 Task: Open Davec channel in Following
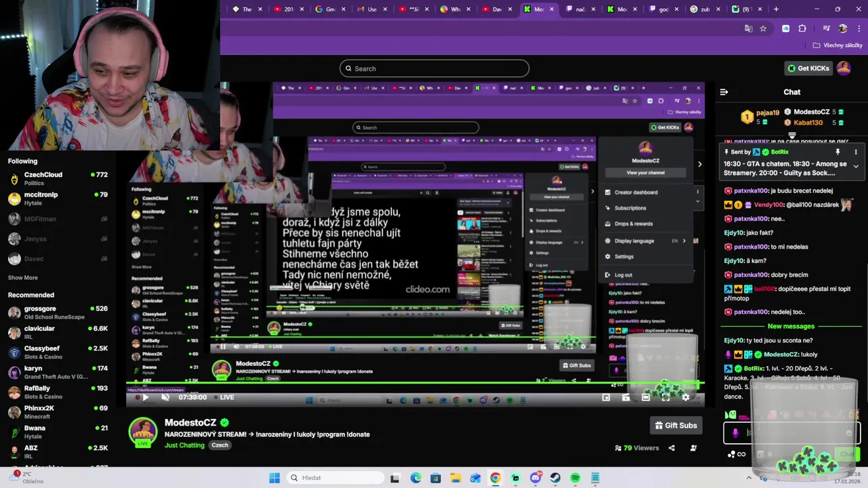tap(58, 259)
